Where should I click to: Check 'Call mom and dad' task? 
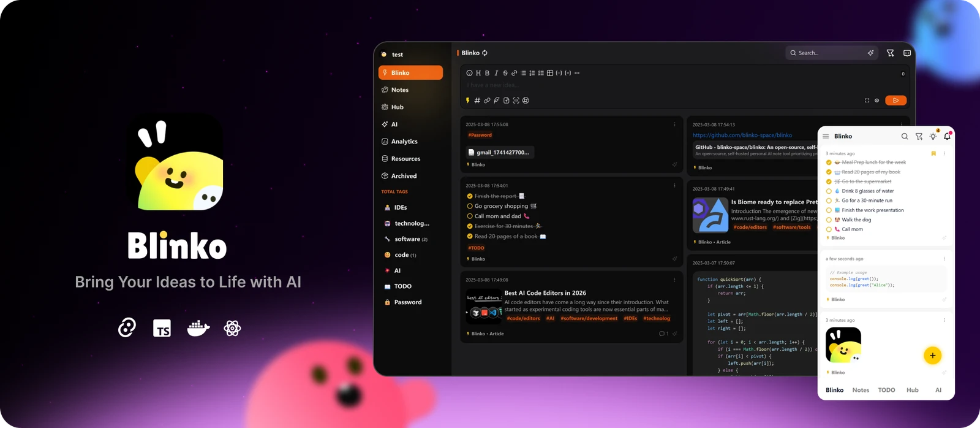pos(470,216)
